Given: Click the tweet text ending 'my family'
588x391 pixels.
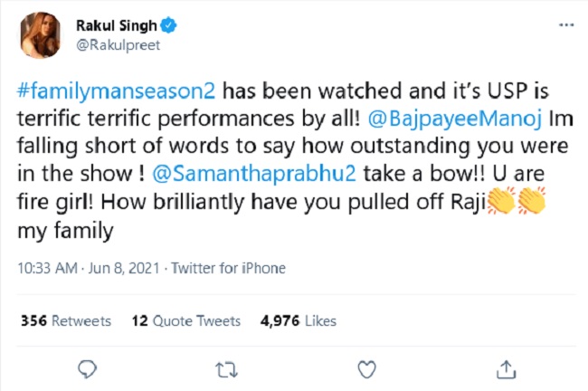Looking at the screenshot, I should click(x=65, y=231).
